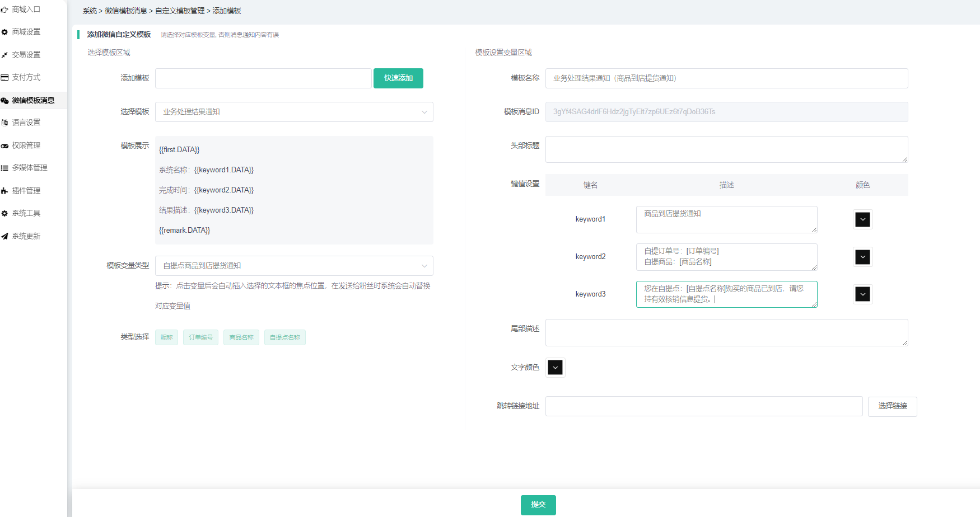Click the 支付方式 card icon in sidebar

pyautogui.click(x=4, y=77)
